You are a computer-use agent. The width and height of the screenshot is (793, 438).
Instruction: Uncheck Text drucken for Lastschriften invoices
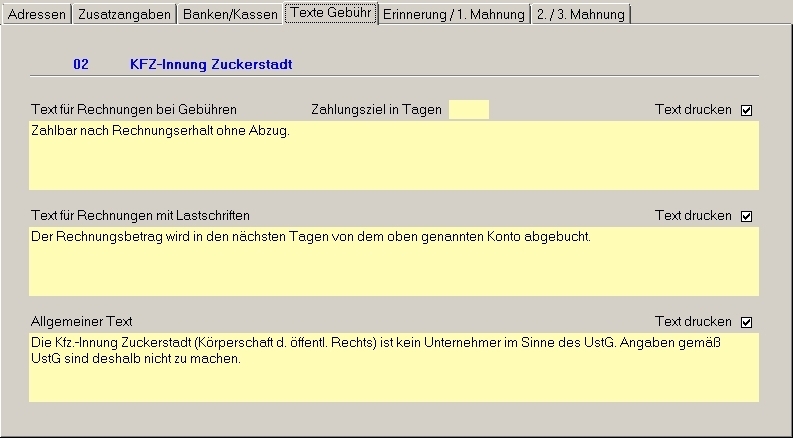[747, 216]
